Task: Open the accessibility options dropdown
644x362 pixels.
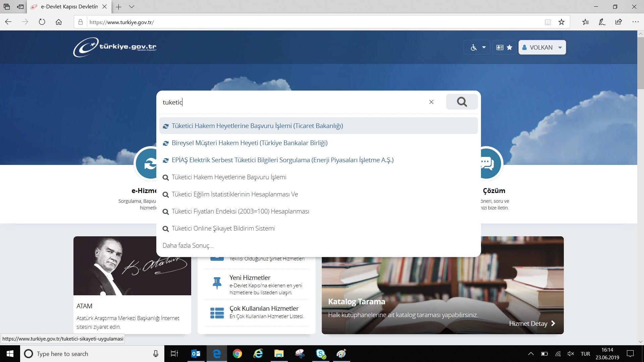Action: pos(477,47)
